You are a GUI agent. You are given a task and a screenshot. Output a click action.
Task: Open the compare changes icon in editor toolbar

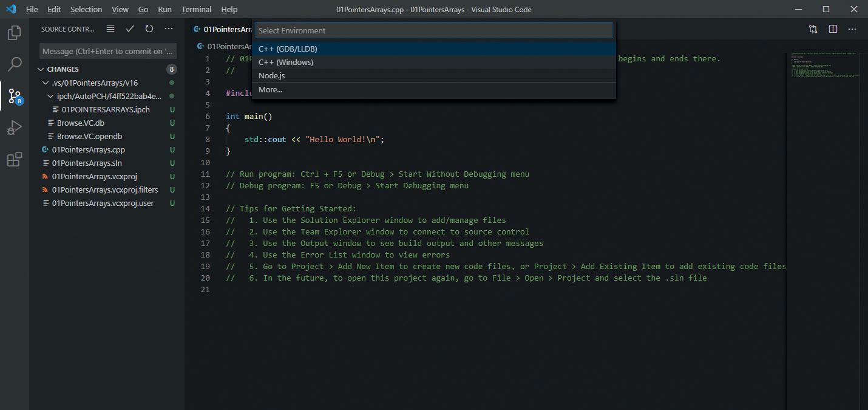(813, 29)
